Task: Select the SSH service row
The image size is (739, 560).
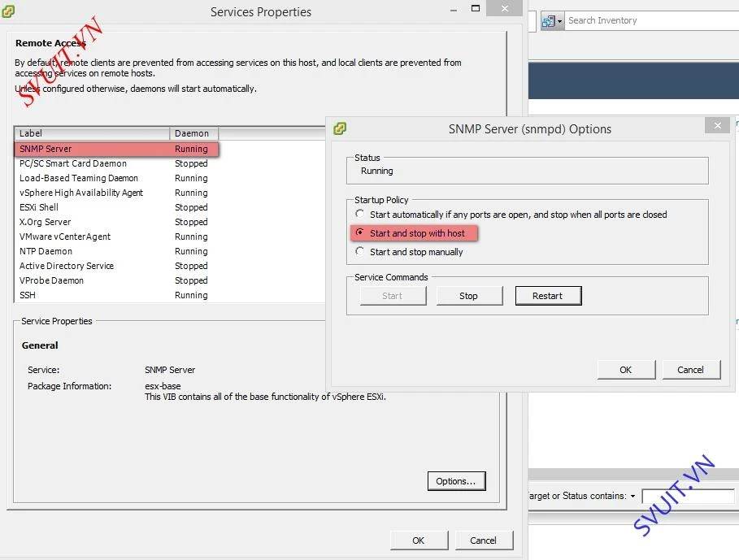Action: [117, 295]
